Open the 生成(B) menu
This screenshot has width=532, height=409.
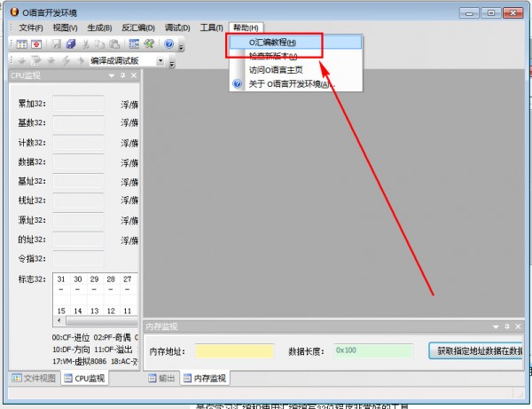(99, 28)
